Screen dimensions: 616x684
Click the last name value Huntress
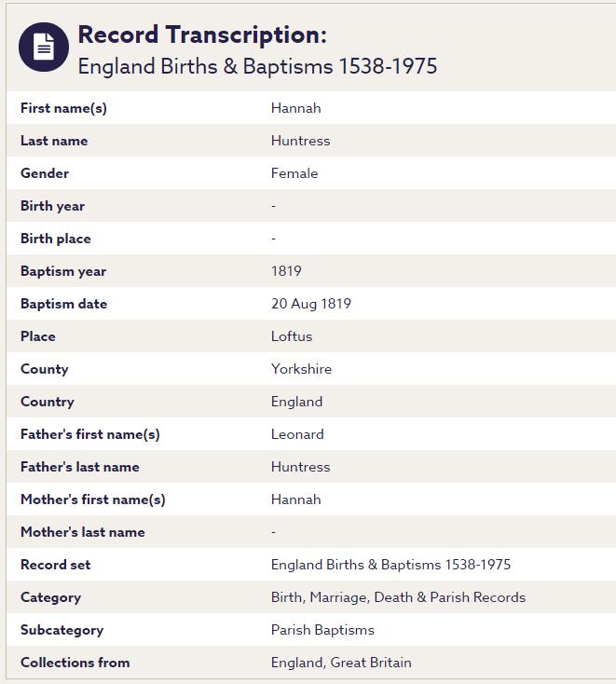pos(300,141)
